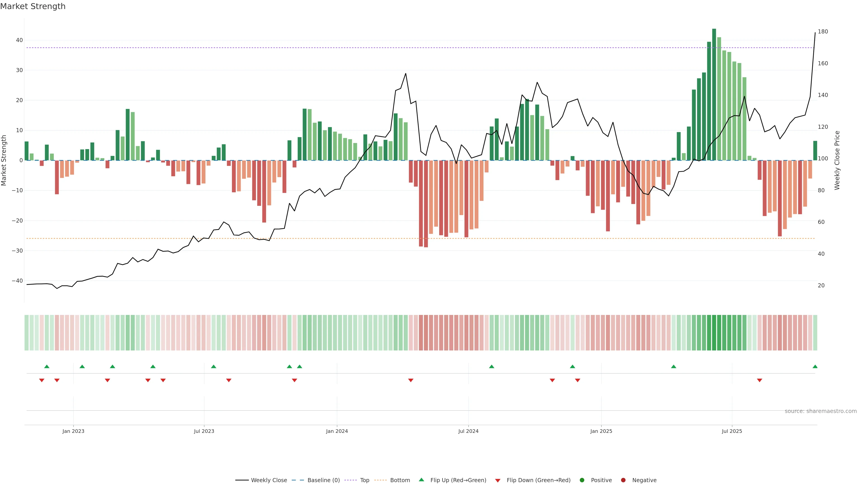Click the Jan 2024 x-axis label

point(337,431)
